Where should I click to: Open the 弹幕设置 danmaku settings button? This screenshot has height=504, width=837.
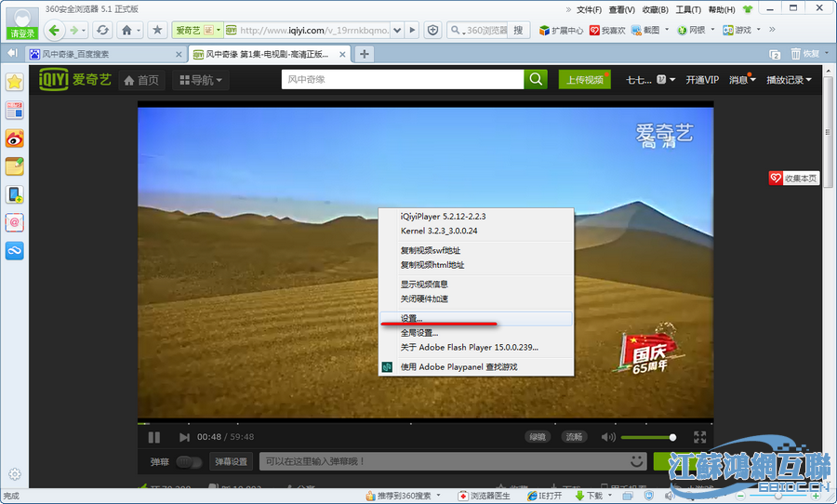(232, 462)
